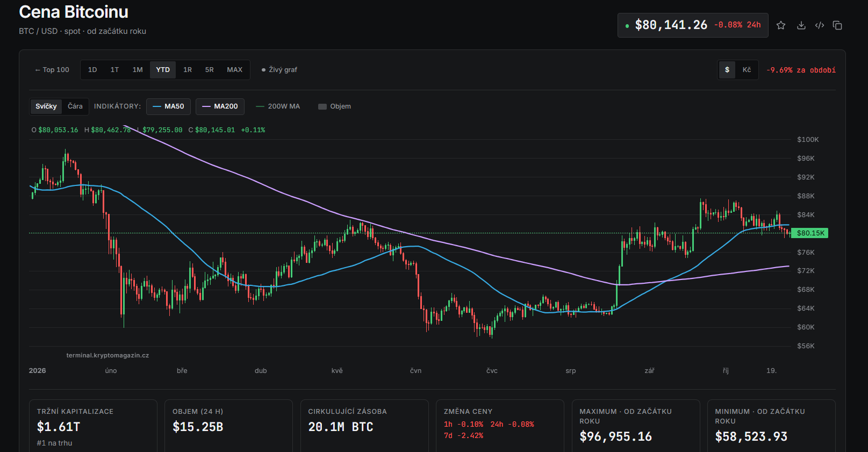This screenshot has height=452, width=868.
Task: Select the 5R time range
Action: coord(210,70)
